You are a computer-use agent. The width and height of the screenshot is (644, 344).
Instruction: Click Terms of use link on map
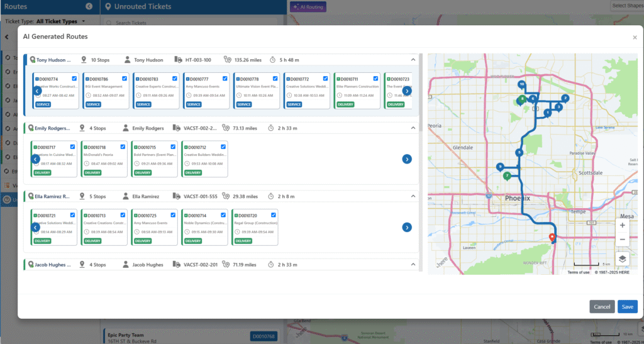click(579, 272)
